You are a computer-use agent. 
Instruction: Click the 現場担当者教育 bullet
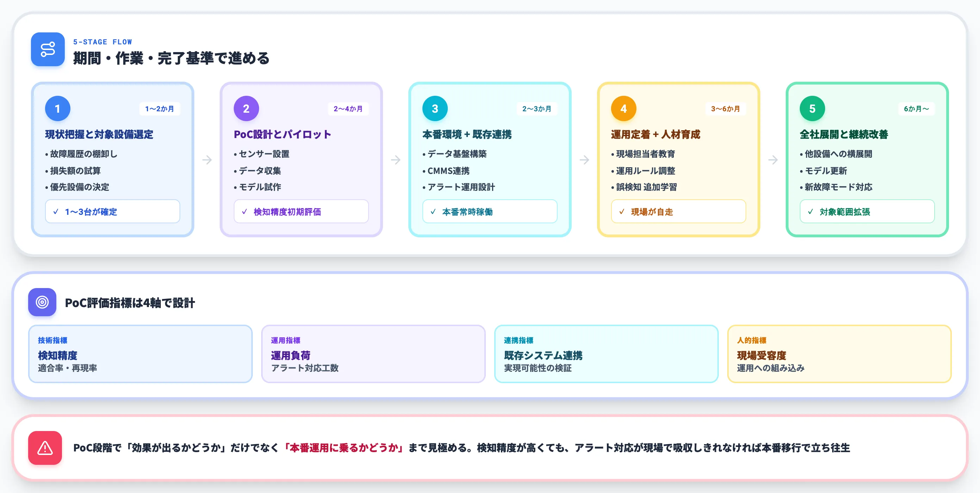643,154
